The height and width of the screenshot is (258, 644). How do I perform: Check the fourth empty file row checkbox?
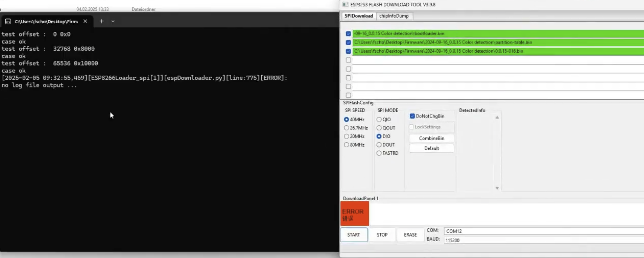point(348,60)
